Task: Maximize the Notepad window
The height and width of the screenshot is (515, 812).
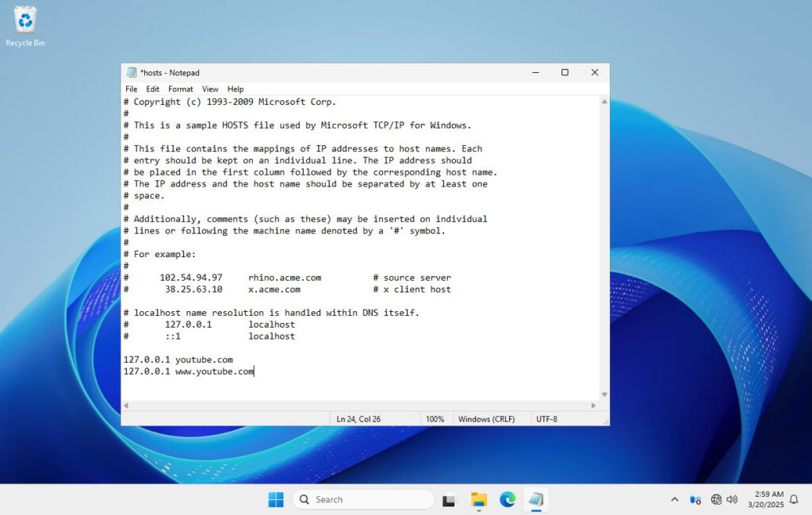Action: [x=565, y=72]
